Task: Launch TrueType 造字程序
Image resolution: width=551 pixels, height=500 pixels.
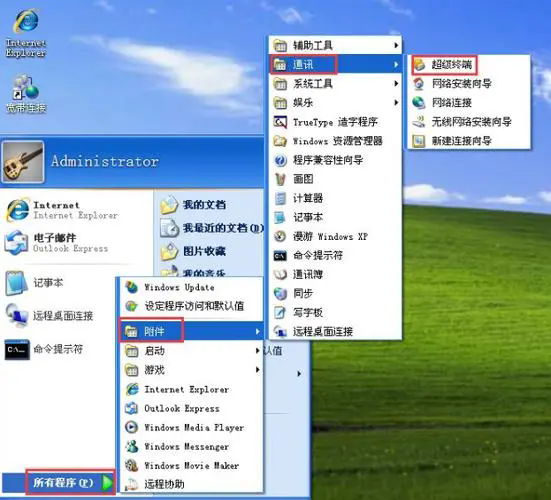Action: [x=336, y=122]
